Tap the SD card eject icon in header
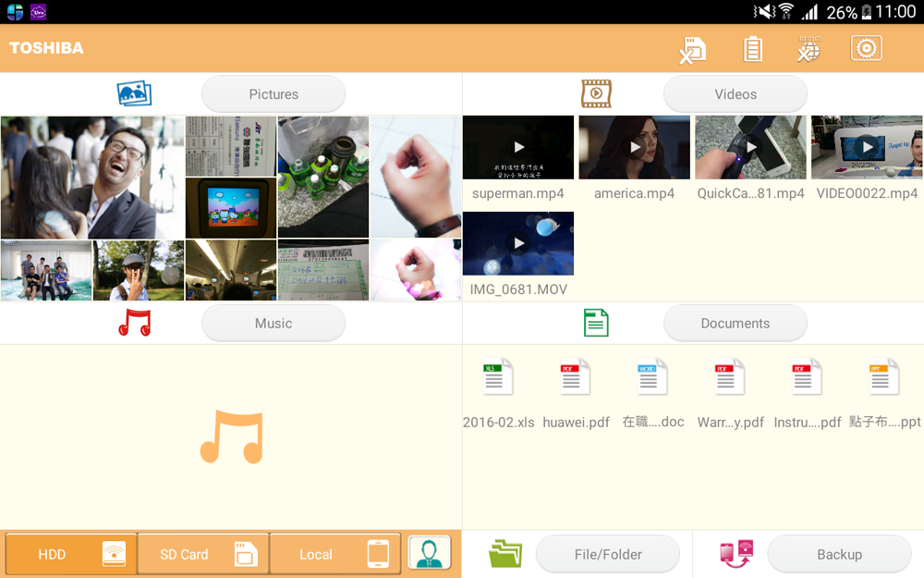The height and width of the screenshot is (578, 924). pos(692,50)
